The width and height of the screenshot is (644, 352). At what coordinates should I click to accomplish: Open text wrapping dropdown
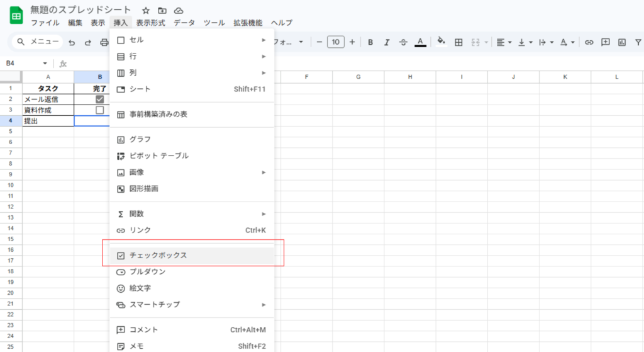coord(546,42)
